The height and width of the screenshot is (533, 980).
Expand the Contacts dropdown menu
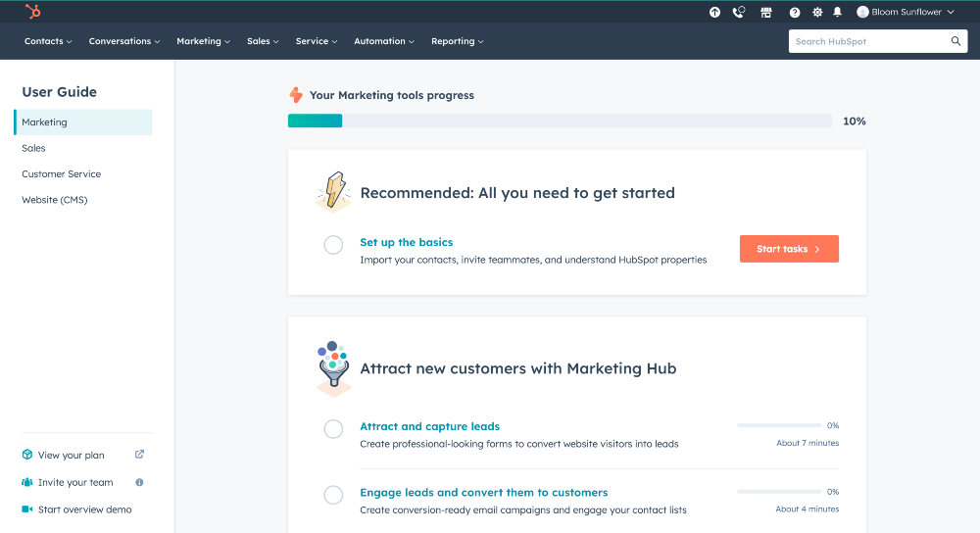click(x=48, y=41)
